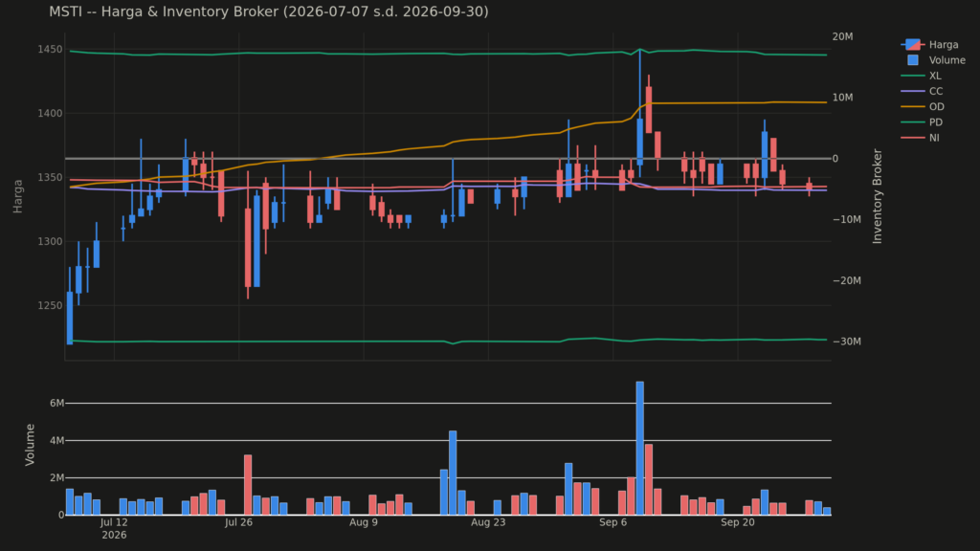Viewport: 980px width, 551px height.
Task: Hide the CC broker line via legend
Action: (x=922, y=91)
